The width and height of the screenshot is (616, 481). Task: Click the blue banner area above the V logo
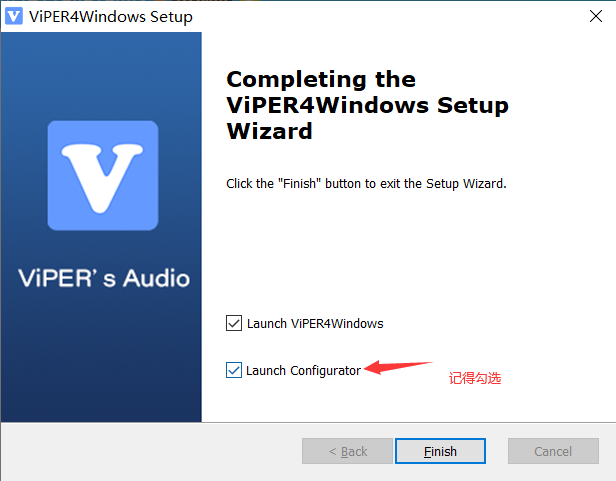coord(101,75)
